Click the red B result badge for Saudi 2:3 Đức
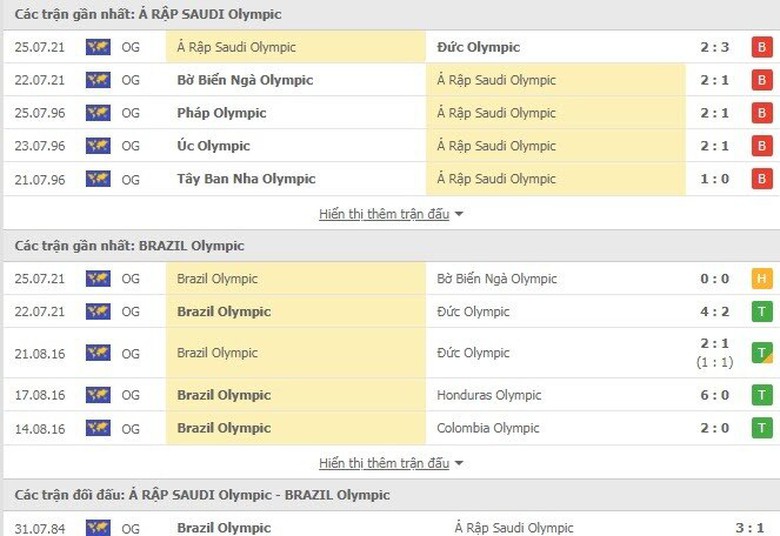 tap(763, 47)
